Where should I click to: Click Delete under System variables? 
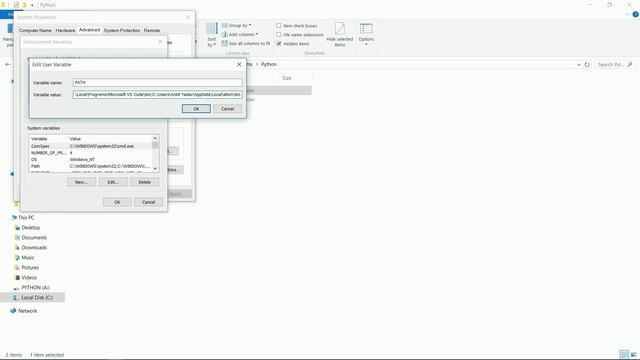pos(144,182)
